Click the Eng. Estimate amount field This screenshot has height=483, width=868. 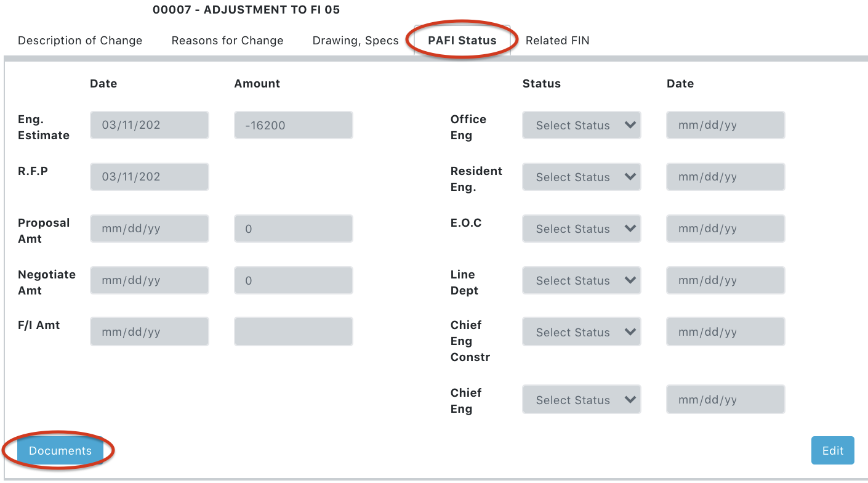[x=293, y=125]
